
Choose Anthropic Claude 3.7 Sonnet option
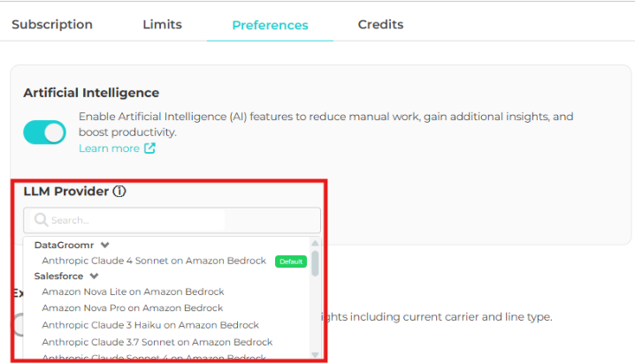(157, 342)
